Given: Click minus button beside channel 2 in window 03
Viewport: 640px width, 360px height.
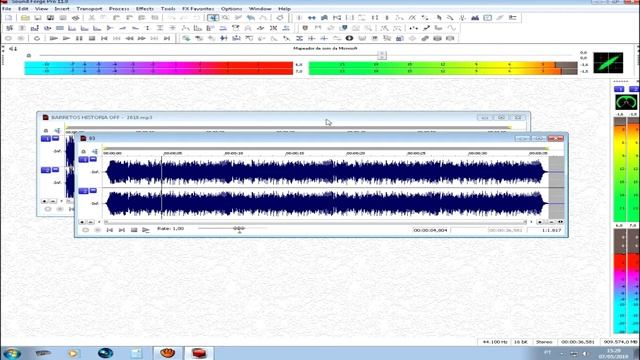Looking at the screenshot, I should [x=93, y=190].
